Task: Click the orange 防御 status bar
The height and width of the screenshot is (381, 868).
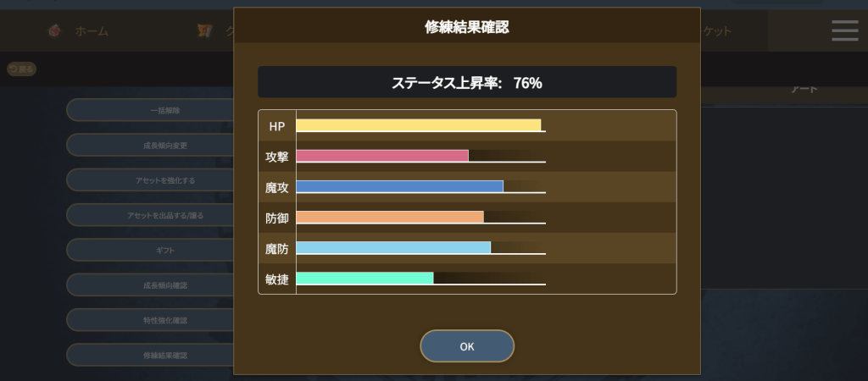Action: tap(390, 217)
